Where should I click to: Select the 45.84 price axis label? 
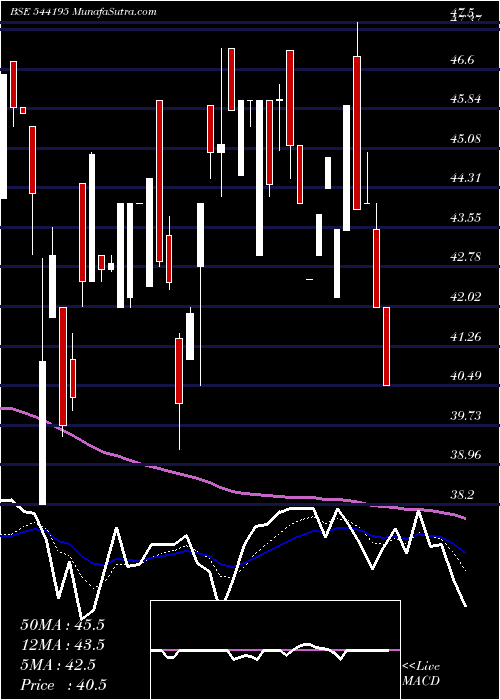[466, 99]
